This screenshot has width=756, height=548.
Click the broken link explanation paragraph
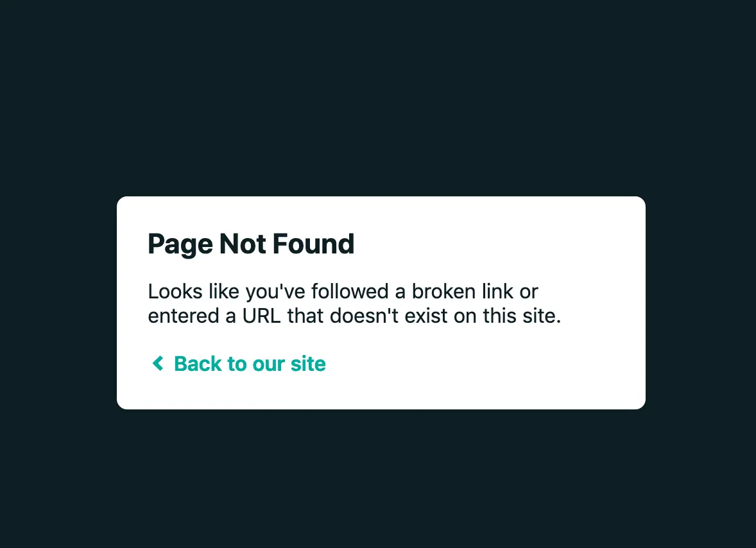354,304
